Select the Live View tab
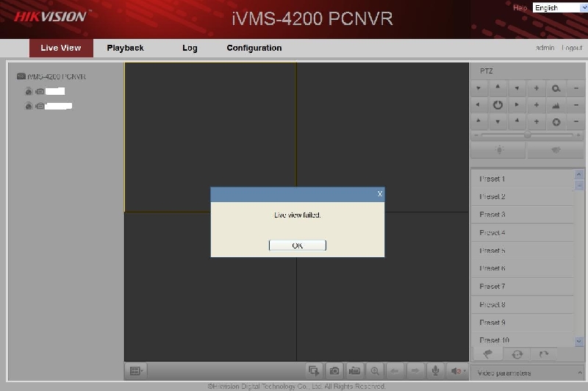 [61, 48]
